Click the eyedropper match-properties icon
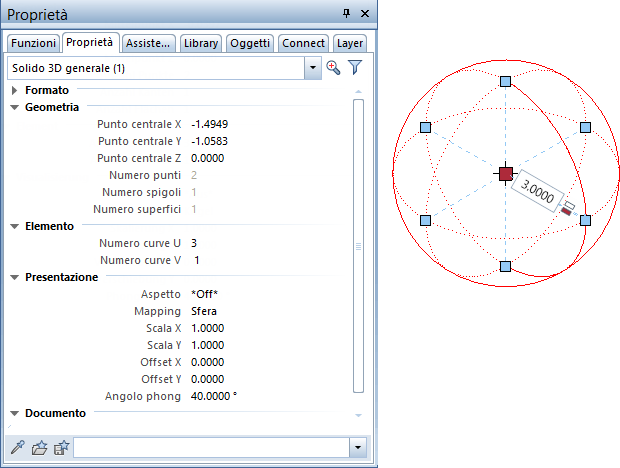Screen dimensions: 620x468 tap(17, 447)
